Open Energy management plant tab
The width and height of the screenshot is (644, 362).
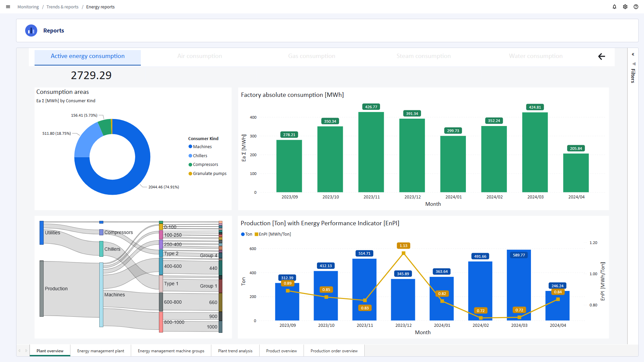[101, 351]
